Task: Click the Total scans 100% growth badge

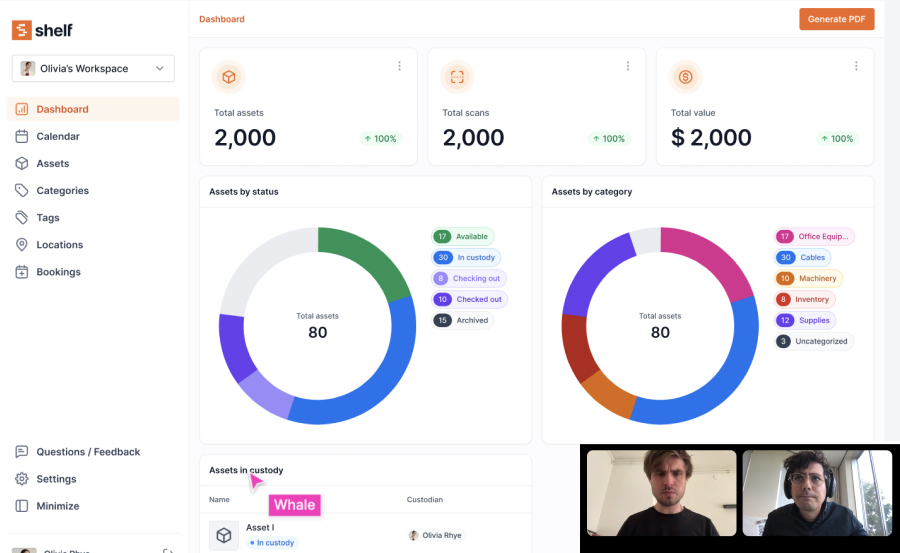Action: pyautogui.click(x=610, y=138)
